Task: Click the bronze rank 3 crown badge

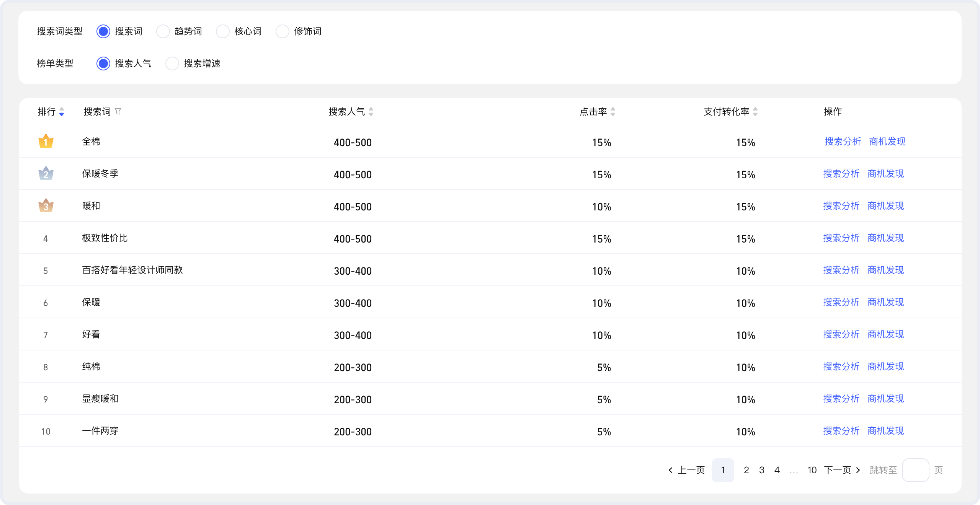Action: 46,205
